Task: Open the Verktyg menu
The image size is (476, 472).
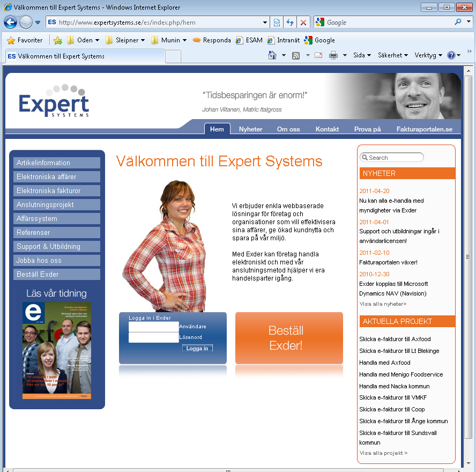Action: 428,55
